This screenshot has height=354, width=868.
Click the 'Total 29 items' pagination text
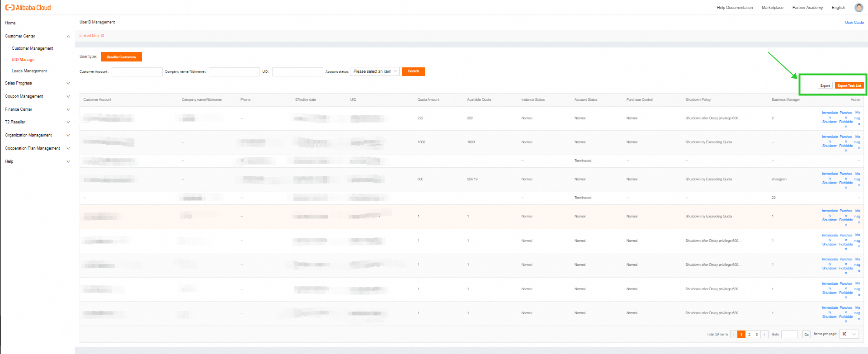(717, 335)
